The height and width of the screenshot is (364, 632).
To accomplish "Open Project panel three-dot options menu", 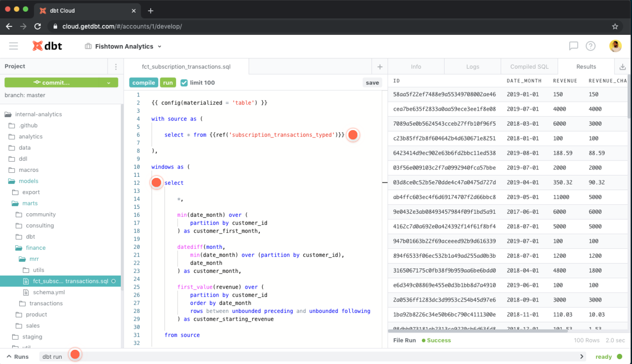I will [116, 67].
